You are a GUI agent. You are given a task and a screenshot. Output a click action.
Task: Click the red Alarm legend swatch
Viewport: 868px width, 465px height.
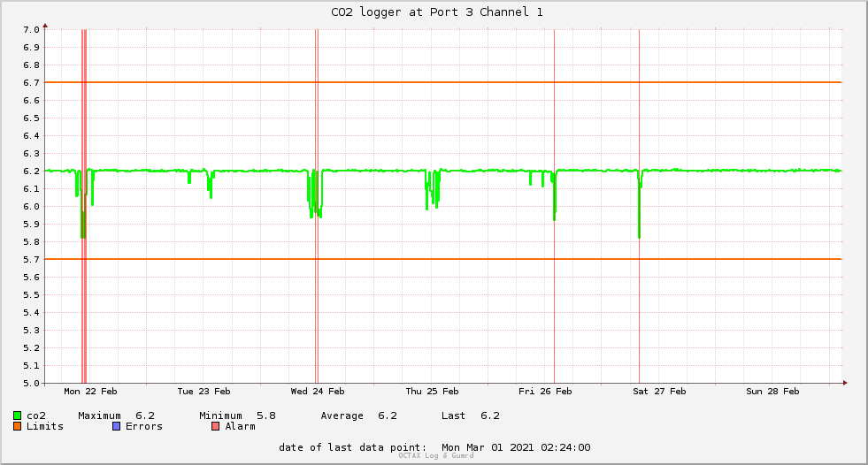tap(216, 426)
